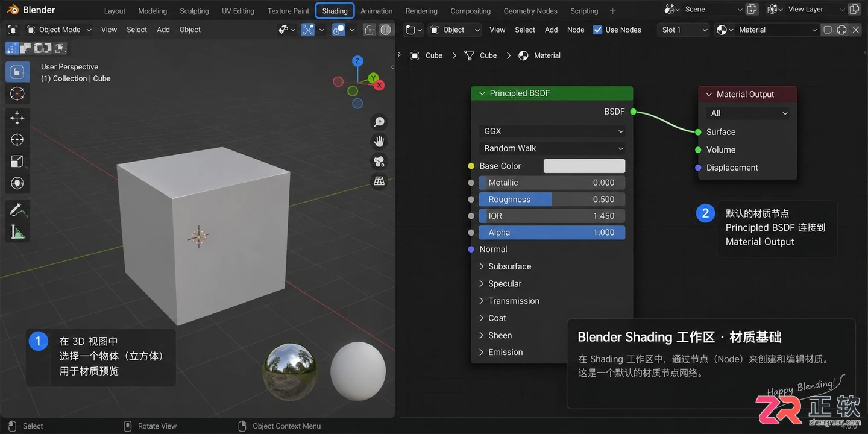Open the UV Editing workspace tab

tap(237, 11)
